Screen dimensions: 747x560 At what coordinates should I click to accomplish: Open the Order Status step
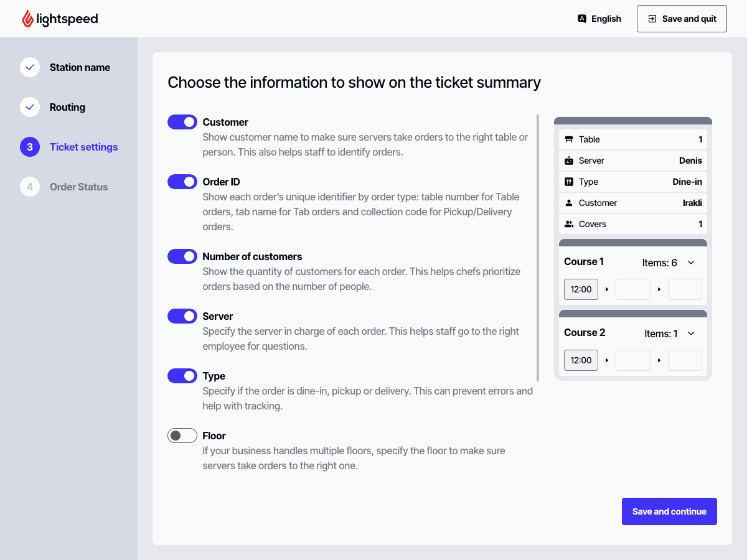(x=78, y=187)
